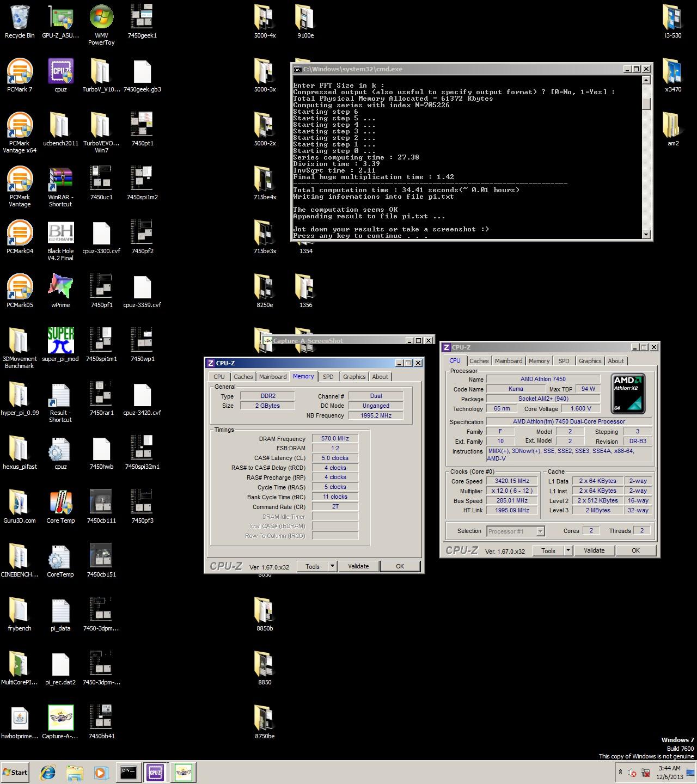Open Windows Media Player taskbar icon
This screenshot has width=697, height=784.
pyautogui.click(x=101, y=772)
